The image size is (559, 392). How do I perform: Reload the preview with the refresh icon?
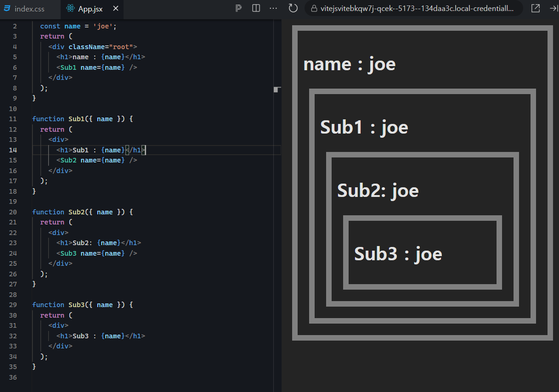[x=293, y=8]
